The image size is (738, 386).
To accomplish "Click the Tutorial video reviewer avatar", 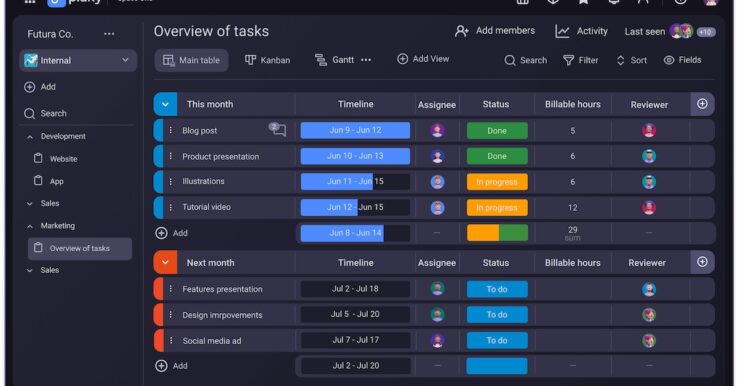I will pyautogui.click(x=649, y=208).
